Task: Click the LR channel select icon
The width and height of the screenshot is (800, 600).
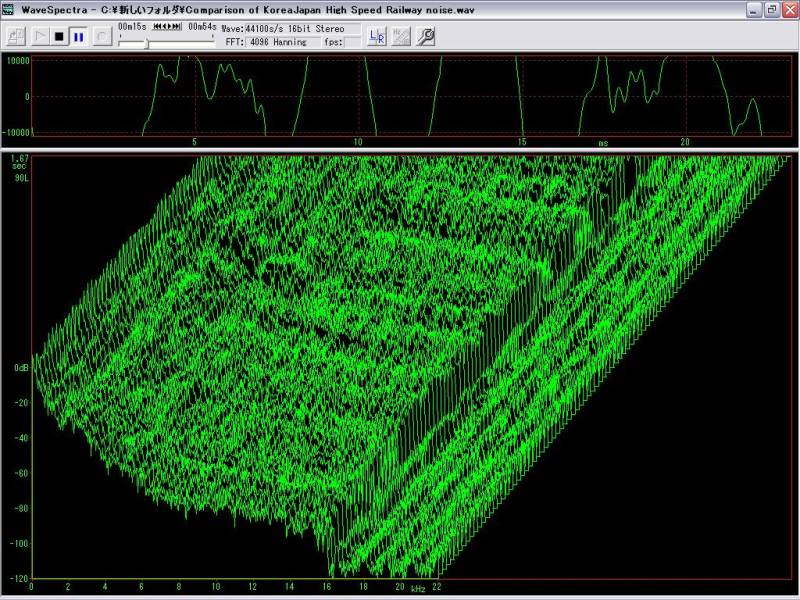Action: [x=377, y=37]
